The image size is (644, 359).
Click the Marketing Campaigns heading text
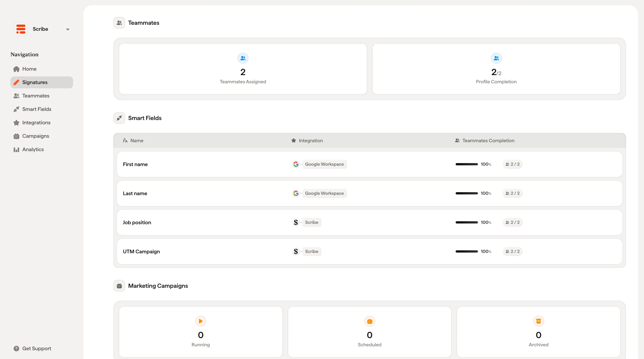[158, 286]
